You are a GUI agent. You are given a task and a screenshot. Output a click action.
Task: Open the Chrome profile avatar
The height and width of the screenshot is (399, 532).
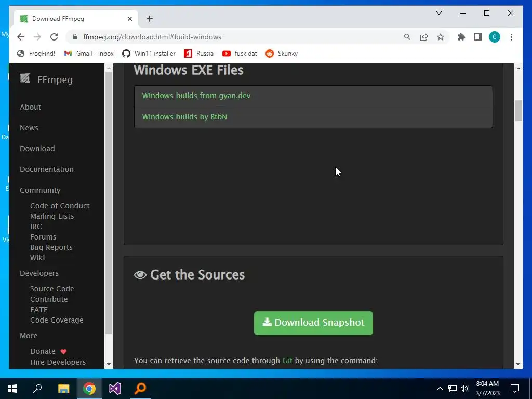(x=495, y=37)
